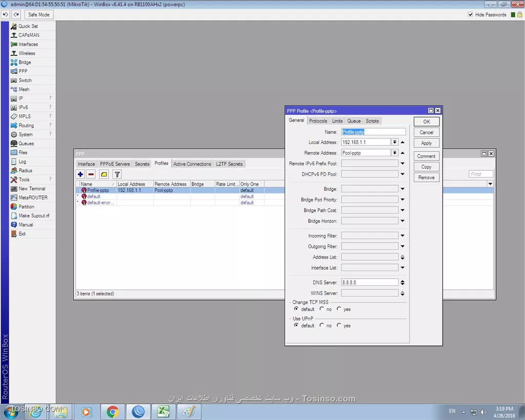Expand Interface List field

[402, 268]
